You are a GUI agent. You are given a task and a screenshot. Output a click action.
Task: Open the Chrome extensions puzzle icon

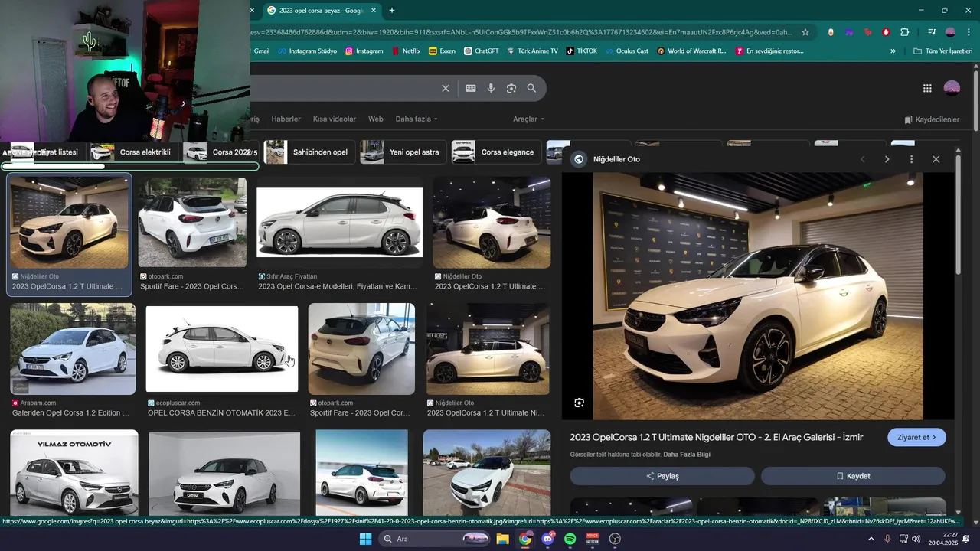coord(905,32)
